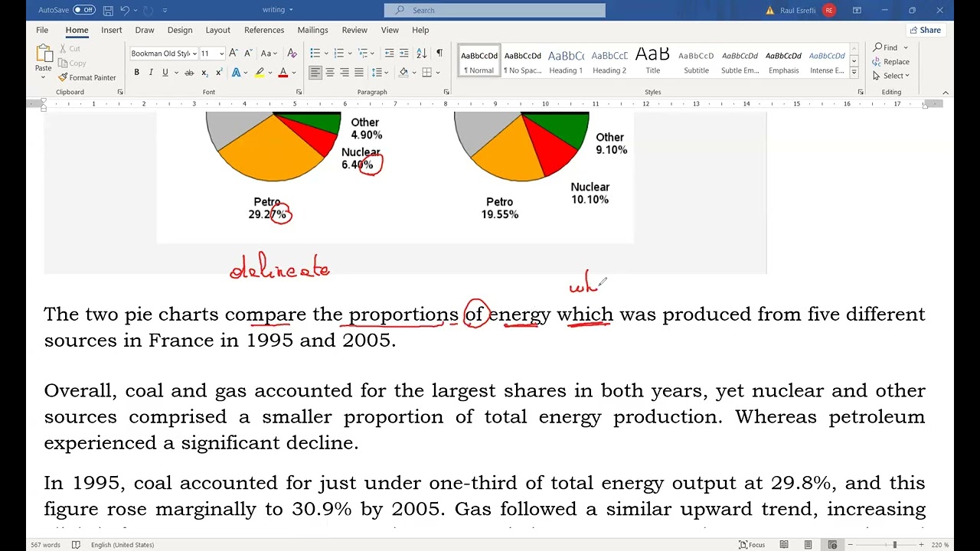This screenshot has width=980, height=551.
Task: Click the zoom slider handle
Action: pos(894,544)
